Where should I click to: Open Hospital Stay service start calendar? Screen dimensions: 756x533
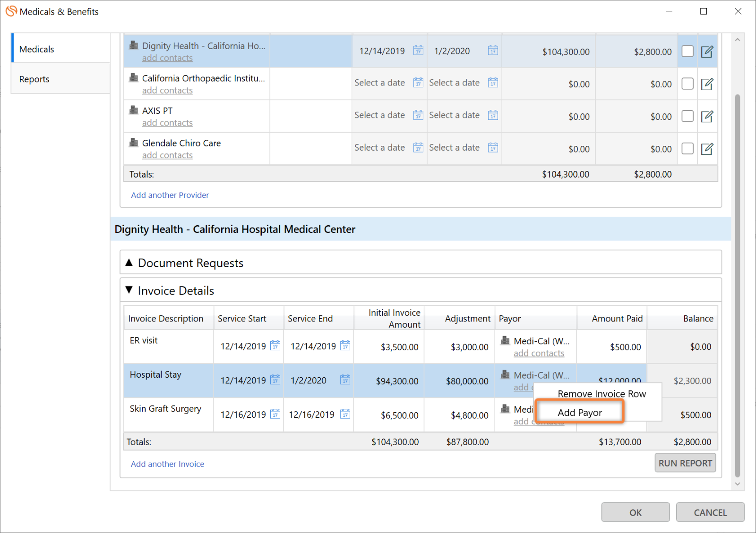tap(275, 380)
